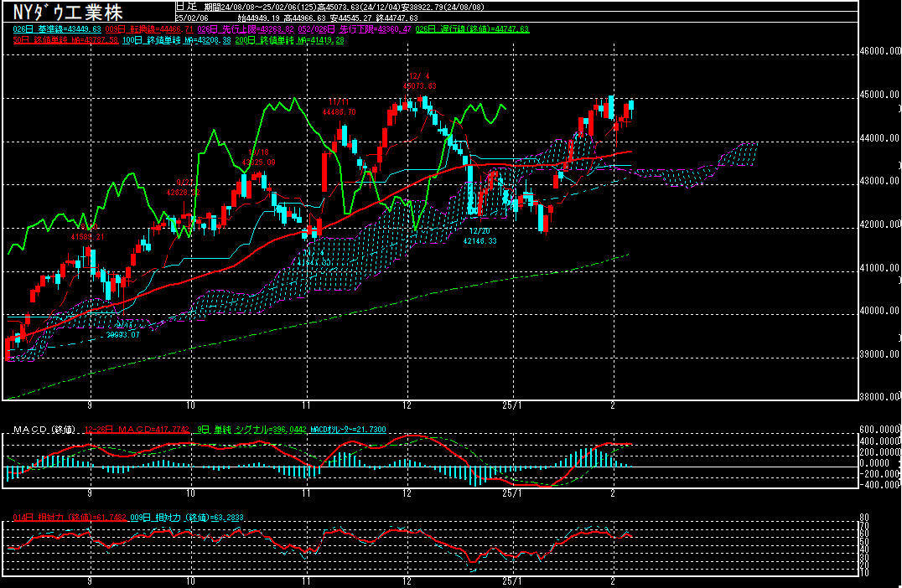The width and height of the screenshot is (902, 588).
Task: Click the 026日 先行上限=43263.82 legend label
Action: [x=246, y=29]
